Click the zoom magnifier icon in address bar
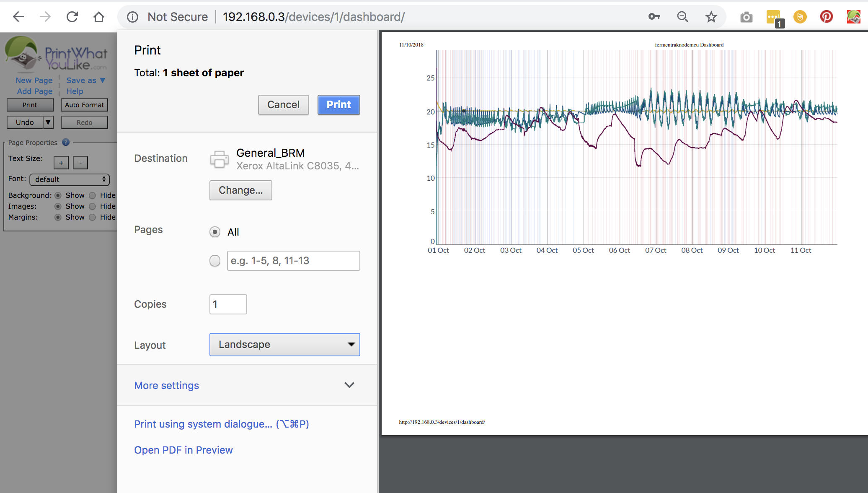Screen dimensions: 868x493 [x=682, y=17]
